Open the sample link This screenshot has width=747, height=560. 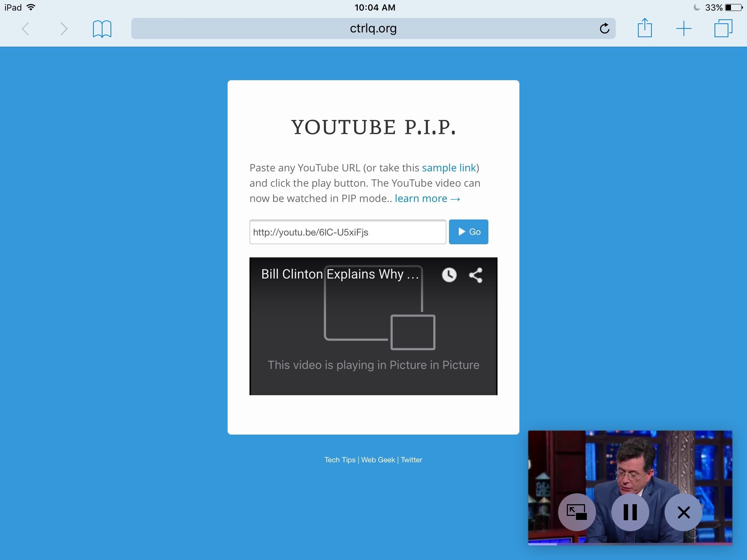[449, 168]
